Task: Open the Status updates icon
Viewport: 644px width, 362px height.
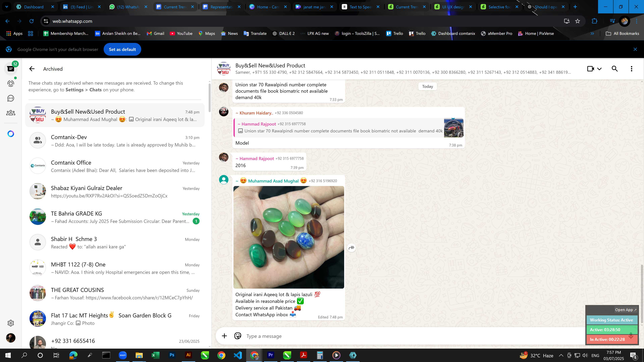Action: (x=11, y=83)
